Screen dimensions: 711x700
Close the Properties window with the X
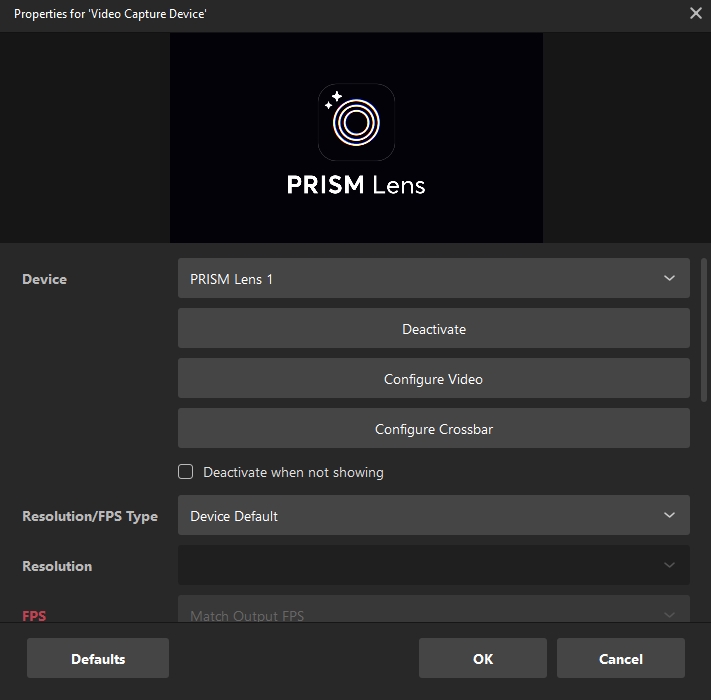pos(696,13)
